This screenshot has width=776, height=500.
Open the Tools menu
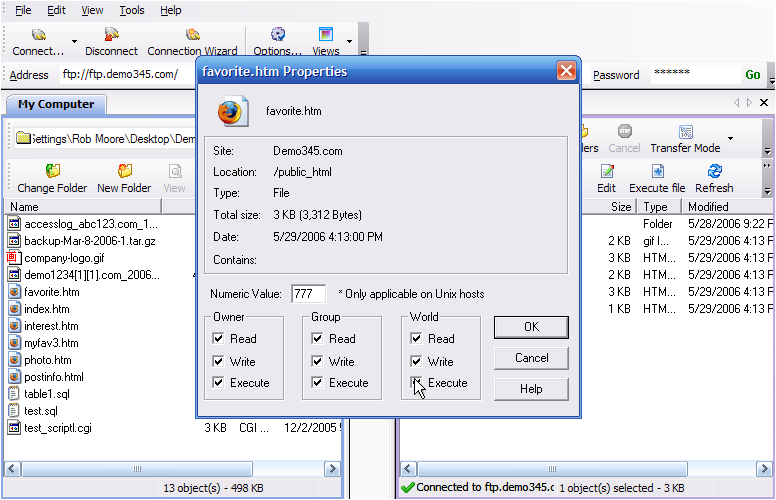(x=132, y=10)
